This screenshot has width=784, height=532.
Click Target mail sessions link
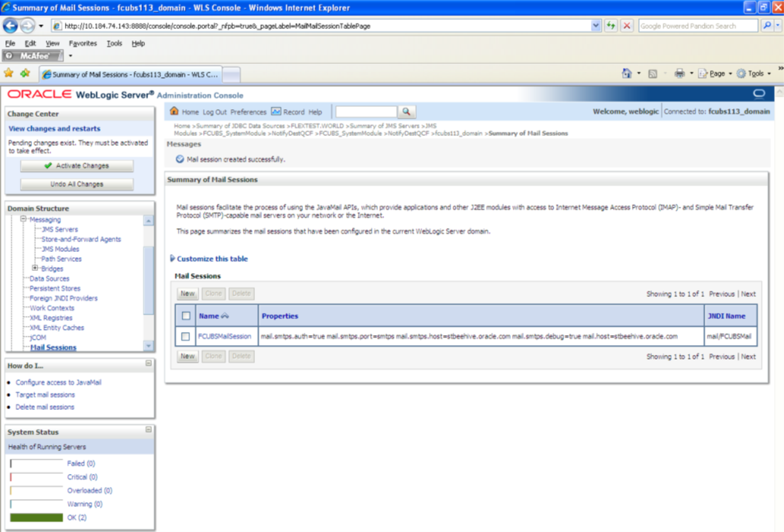[45, 395]
